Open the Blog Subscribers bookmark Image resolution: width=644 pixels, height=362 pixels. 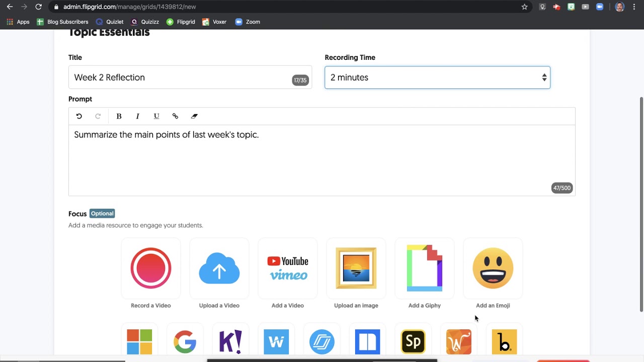(63, 22)
